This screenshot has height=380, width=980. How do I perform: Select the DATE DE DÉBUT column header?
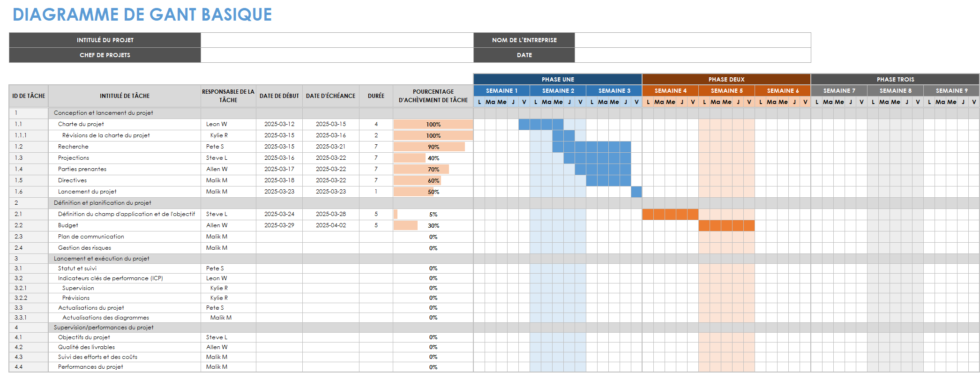279,96
